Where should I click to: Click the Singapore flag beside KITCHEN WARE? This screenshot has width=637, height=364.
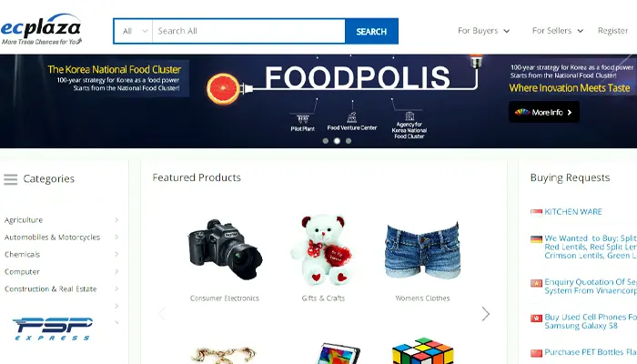tap(536, 212)
